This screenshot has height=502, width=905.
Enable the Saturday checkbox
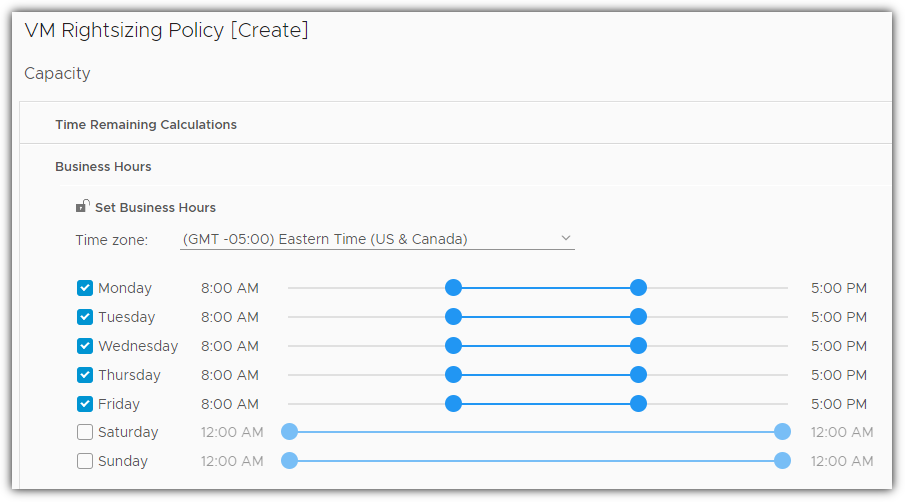[85, 433]
